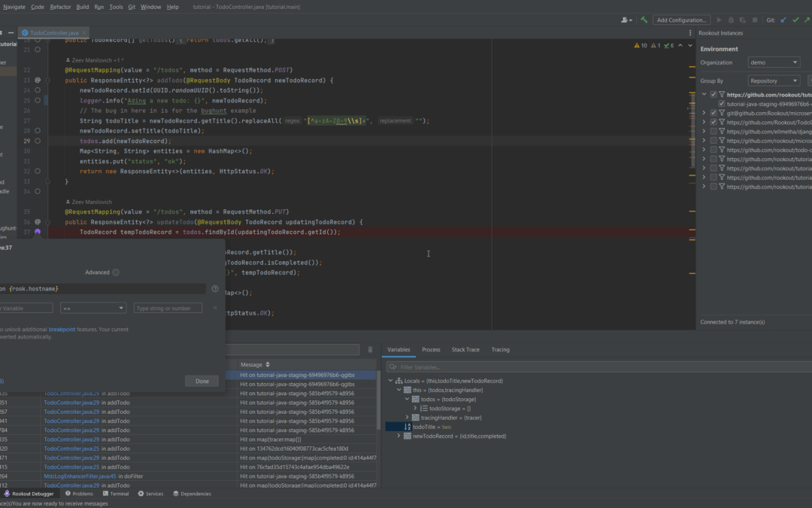Open the Refactor menu
812x508 pixels.
[x=59, y=7]
